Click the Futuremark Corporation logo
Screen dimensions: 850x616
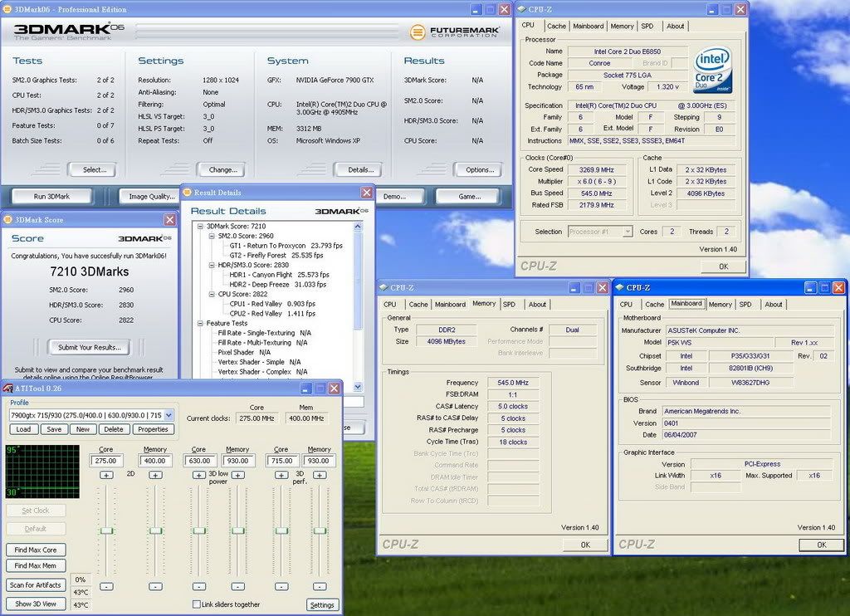pos(454,32)
